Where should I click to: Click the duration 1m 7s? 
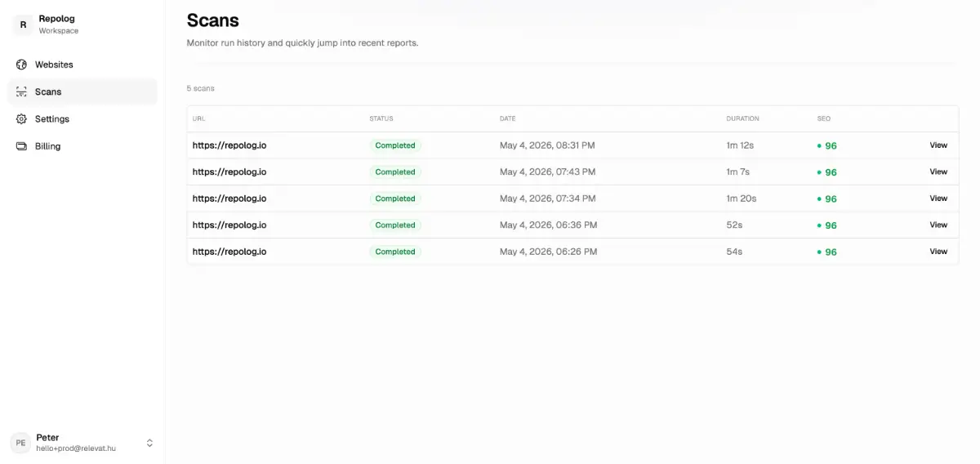click(738, 172)
